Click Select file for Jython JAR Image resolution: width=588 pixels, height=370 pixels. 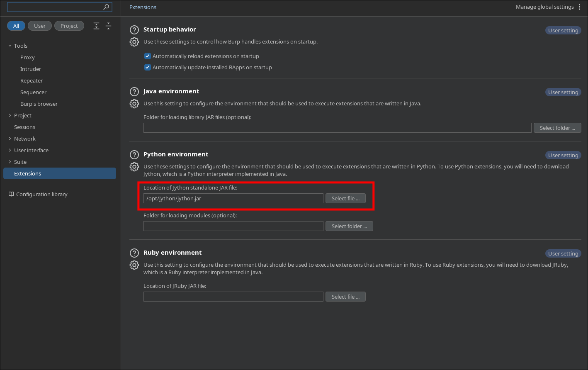point(345,198)
